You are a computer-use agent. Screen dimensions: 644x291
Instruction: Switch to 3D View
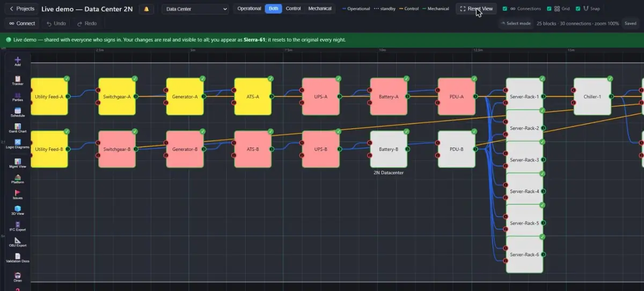coord(18,210)
